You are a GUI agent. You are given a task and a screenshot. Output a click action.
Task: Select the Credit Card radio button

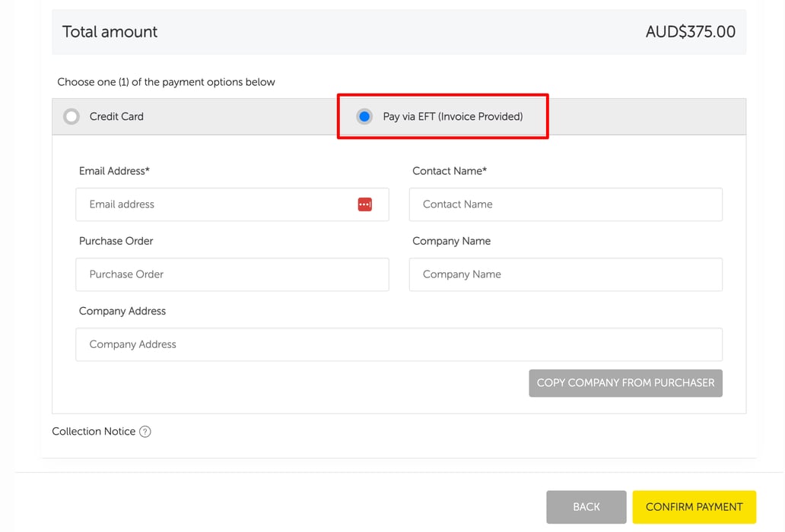(x=72, y=116)
